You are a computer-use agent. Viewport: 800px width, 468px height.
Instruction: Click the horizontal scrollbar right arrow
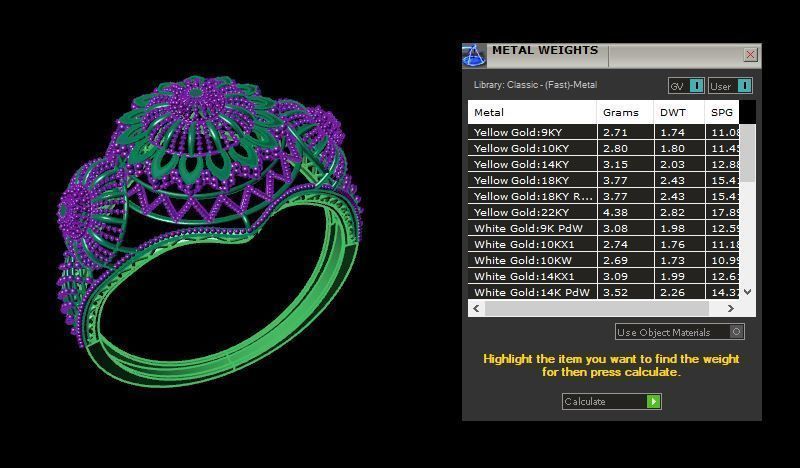coord(731,308)
